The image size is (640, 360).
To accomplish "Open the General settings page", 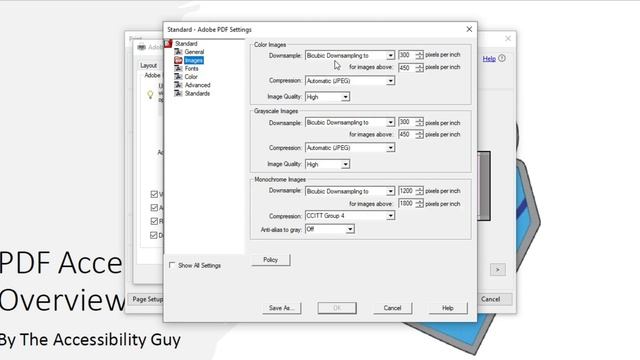I will click(x=194, y=52).
